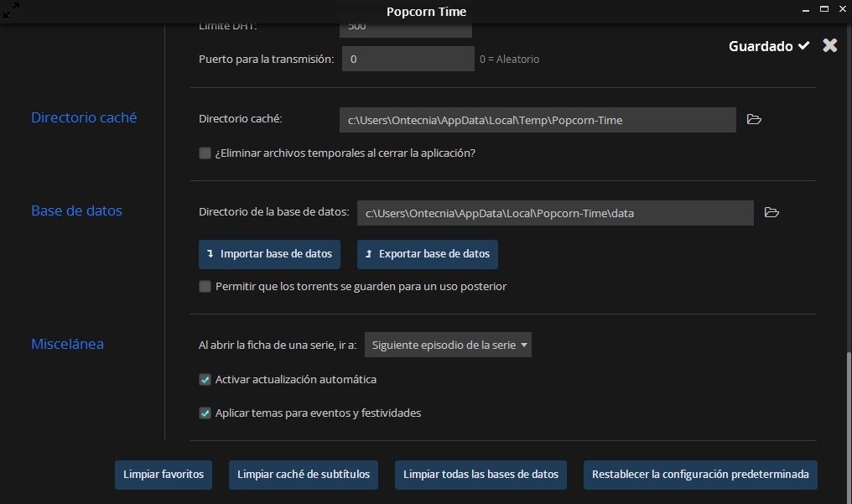Select the 'Base de datos' section heading

[x=76, y=210]
